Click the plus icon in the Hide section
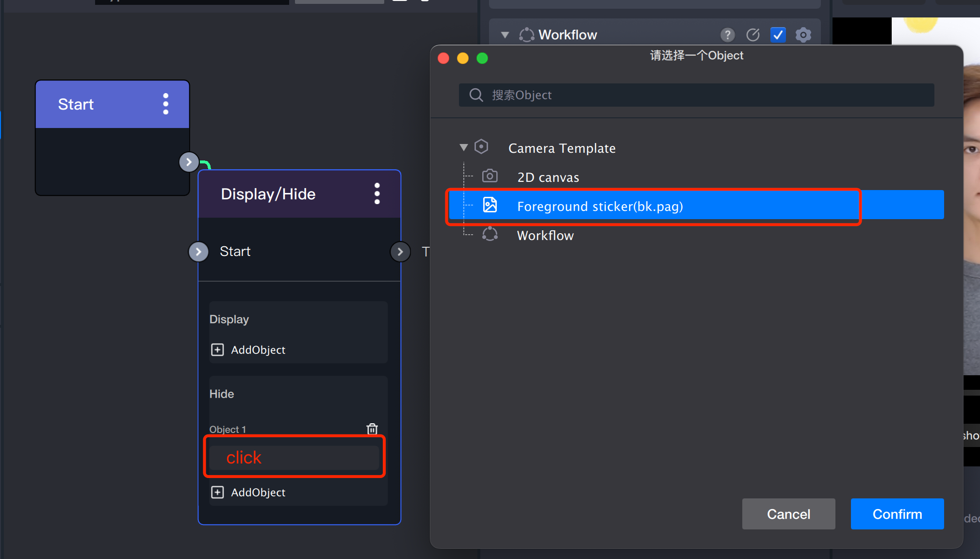This screenshot has height=559, width=980. pyautogui.click(x=217, y=492)
